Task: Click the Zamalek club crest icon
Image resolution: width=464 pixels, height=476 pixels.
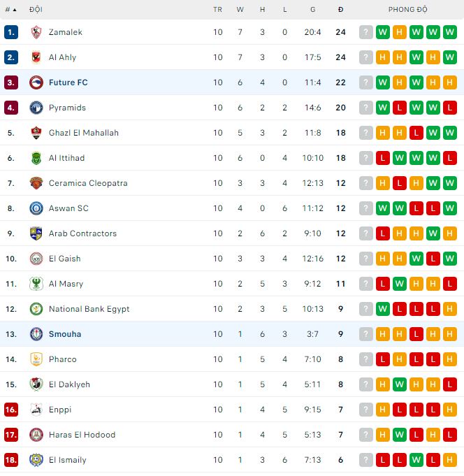Action: click(36, 32)
